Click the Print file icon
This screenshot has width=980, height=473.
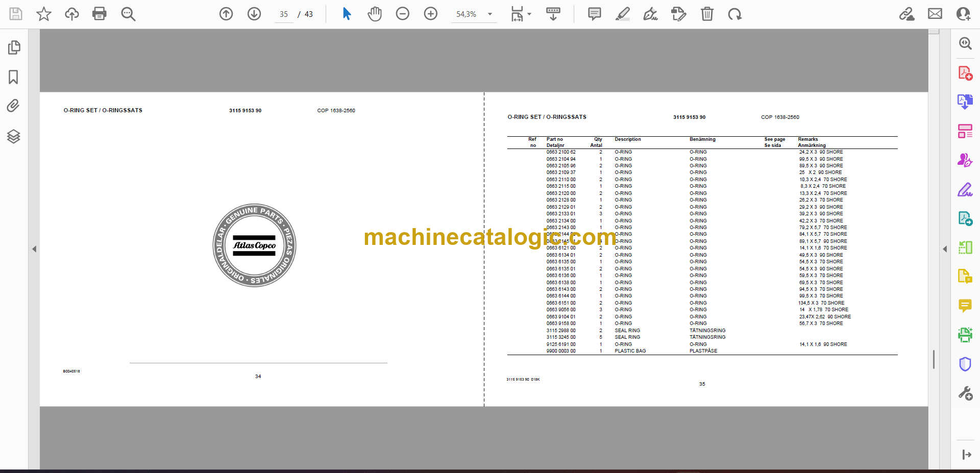[x=99, y=14]
